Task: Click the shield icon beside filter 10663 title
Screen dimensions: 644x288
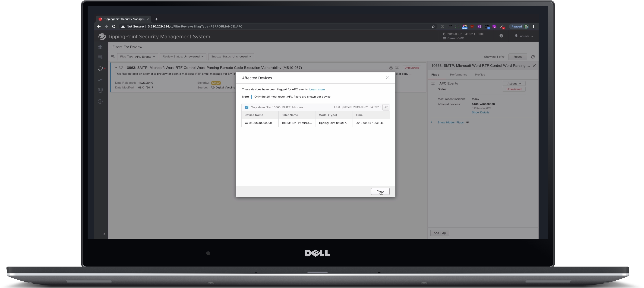Action: 121,68
